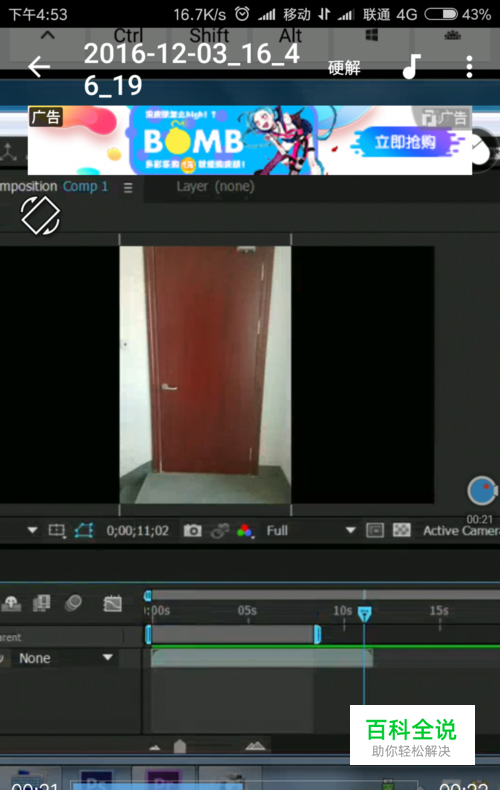Enable frame blending in the timeline
This screenshot has height=790, width=500.
[41, 603]
